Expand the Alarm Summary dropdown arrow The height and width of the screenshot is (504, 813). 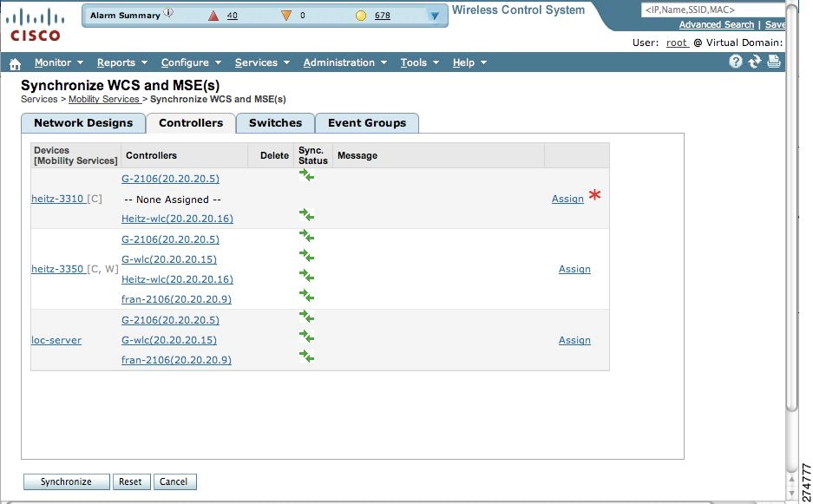[435, 16]
